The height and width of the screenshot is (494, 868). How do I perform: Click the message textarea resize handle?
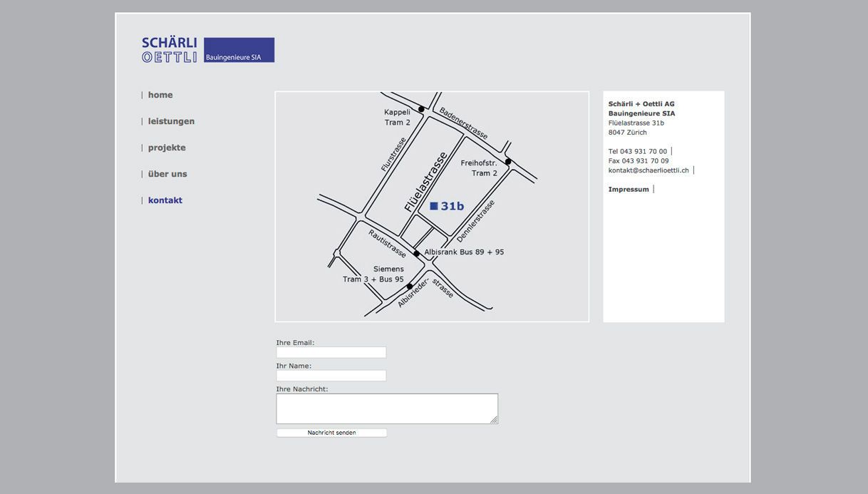[494, 420]
